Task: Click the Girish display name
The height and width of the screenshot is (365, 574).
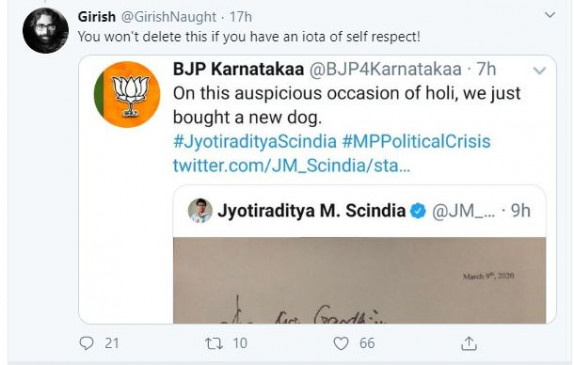Action: click(x=97, y=17)
